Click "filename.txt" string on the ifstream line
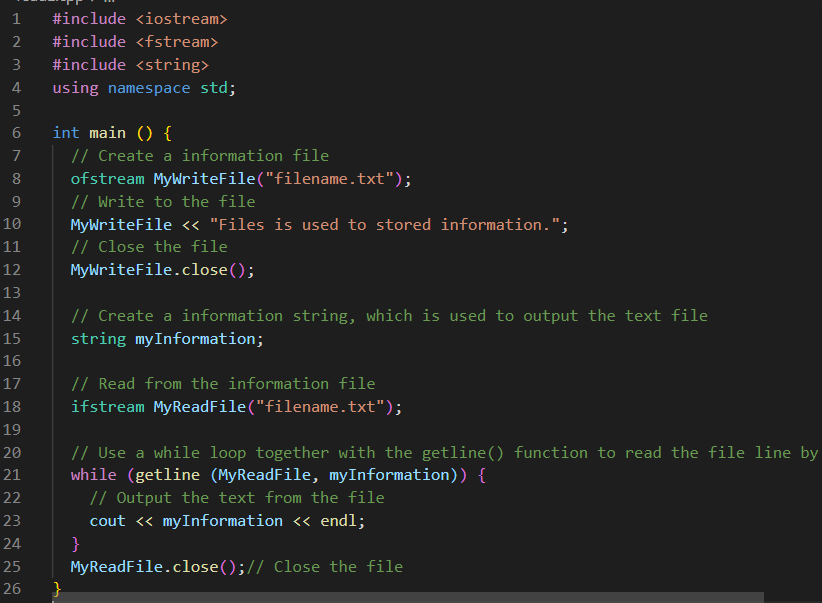 point(320,407)
